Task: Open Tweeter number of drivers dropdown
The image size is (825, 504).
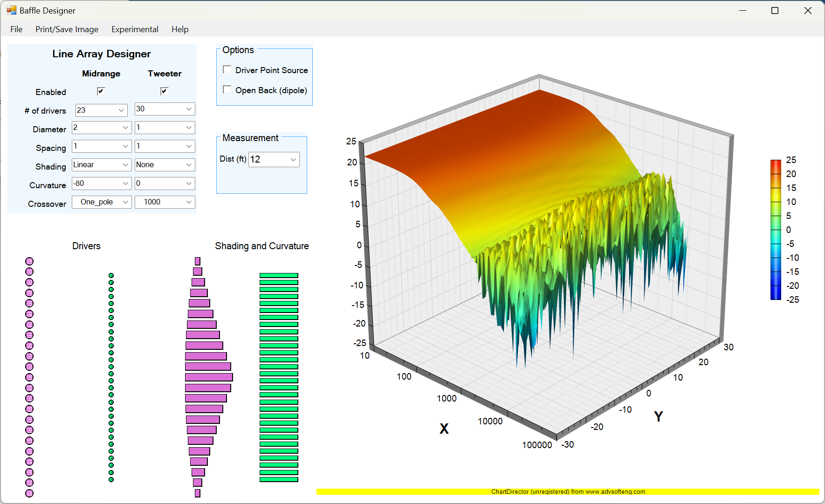Action: (x=165, y=109)
